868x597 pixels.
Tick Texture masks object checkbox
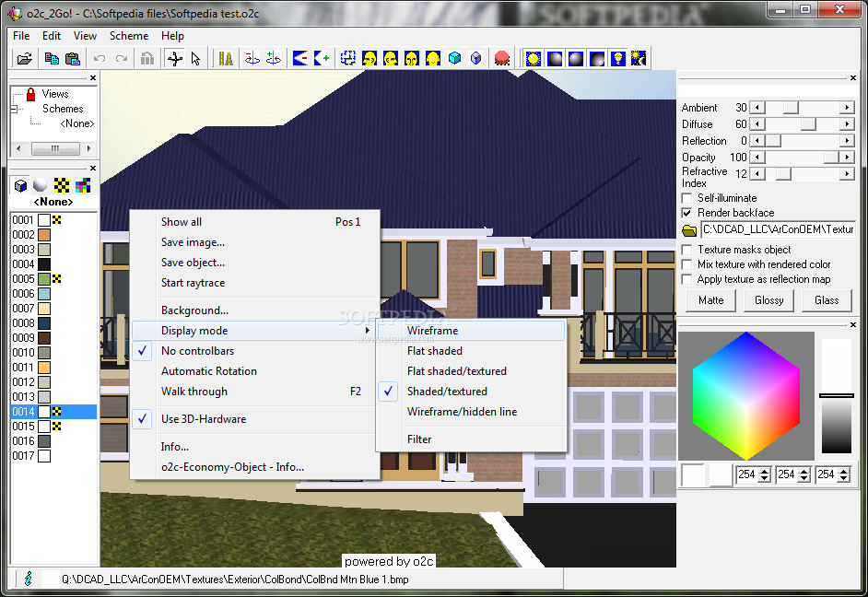[687, 250]
